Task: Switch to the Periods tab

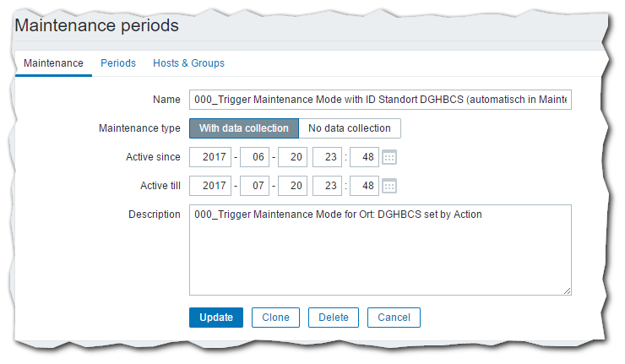Action: [x=118, y=63]
